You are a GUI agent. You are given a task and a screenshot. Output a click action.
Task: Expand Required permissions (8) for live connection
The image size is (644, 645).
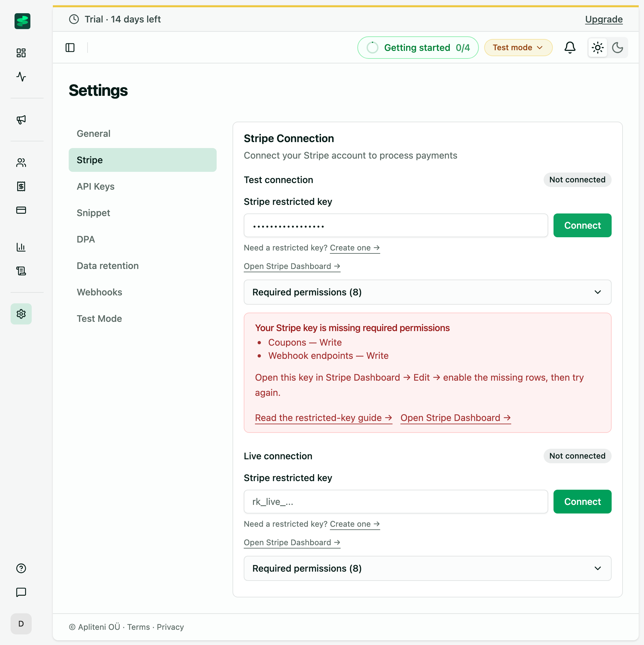tap(427, 569)
